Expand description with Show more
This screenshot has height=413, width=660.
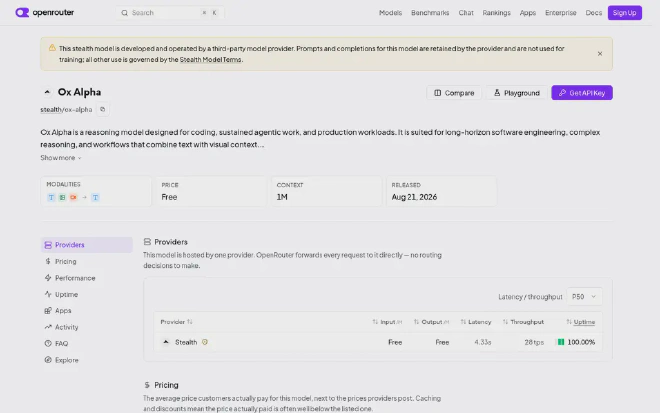[x=61, y=158]
